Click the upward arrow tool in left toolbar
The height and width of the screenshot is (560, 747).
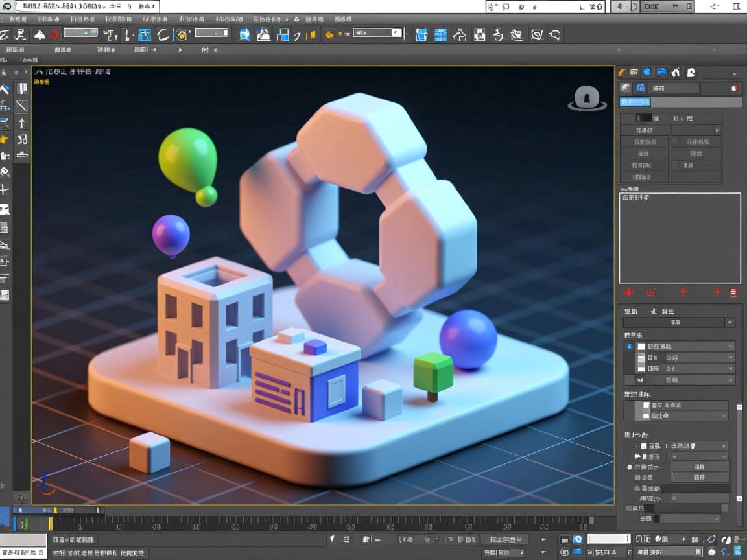[21, 122]
